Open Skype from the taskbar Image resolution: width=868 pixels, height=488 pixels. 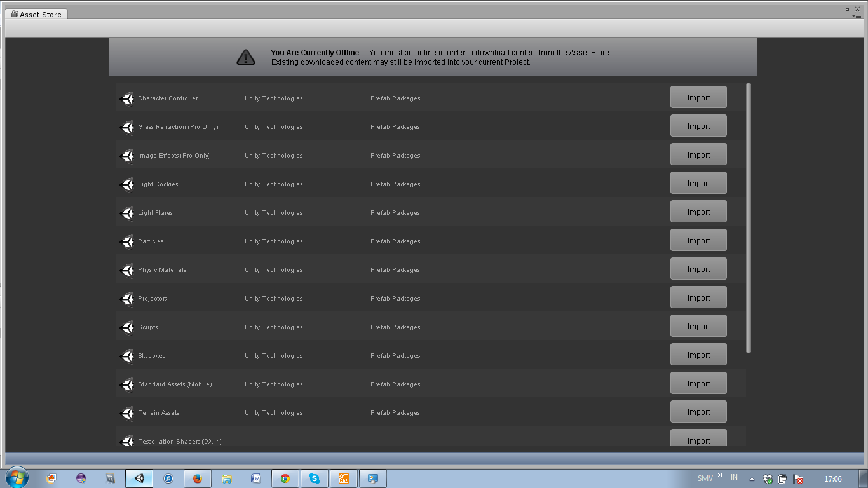tap(315, 478)
